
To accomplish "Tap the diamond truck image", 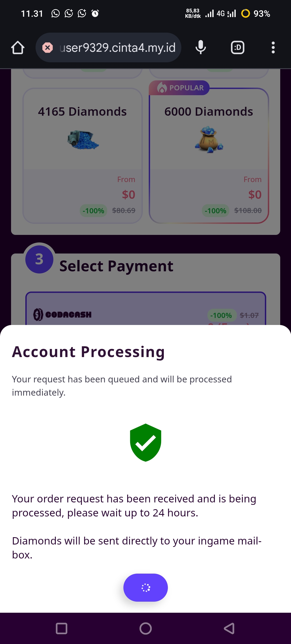I will 83,140.
